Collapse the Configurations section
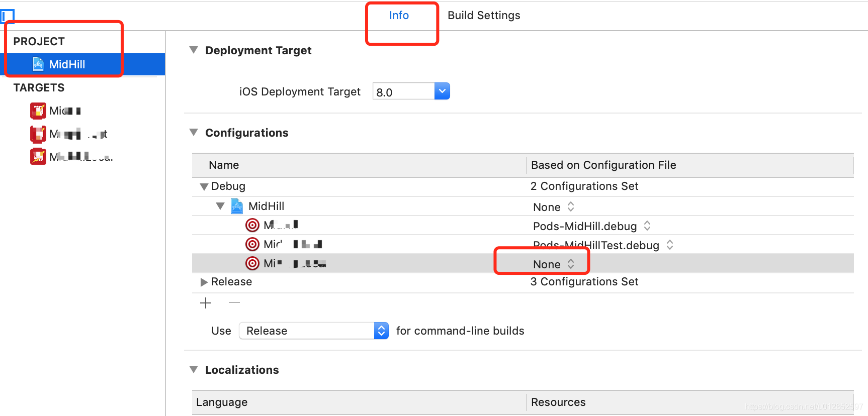This screenshot has width=868, height=416. [x=194, y=133]
